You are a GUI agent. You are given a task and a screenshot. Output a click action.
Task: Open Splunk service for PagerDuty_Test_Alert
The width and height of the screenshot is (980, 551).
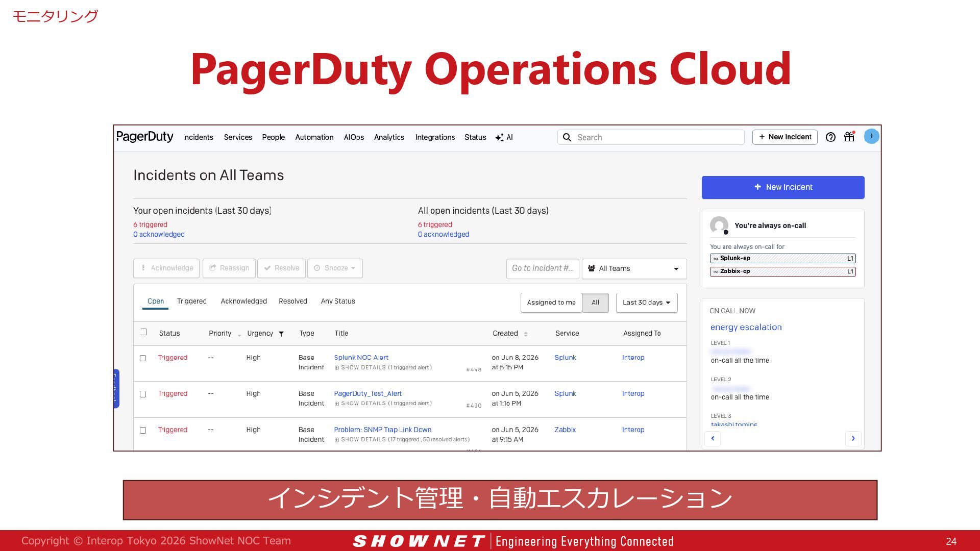tap(565, 394)
